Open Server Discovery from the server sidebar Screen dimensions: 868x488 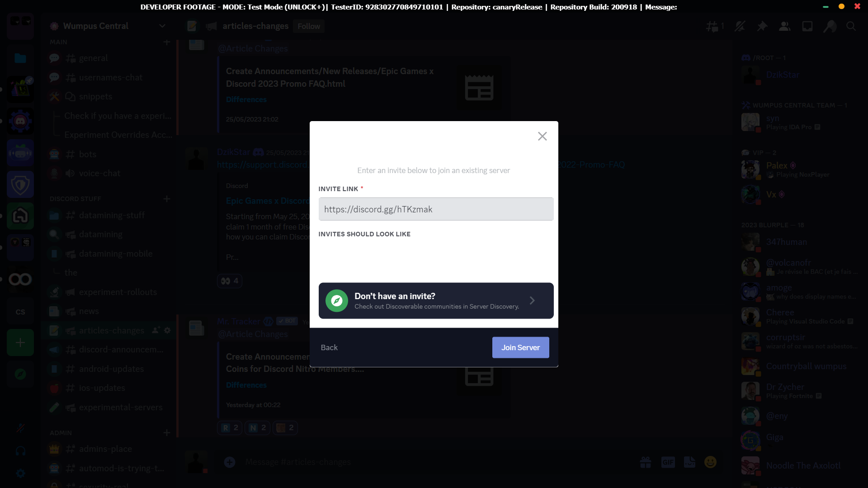pyautogui.click(x=20, y=374)
